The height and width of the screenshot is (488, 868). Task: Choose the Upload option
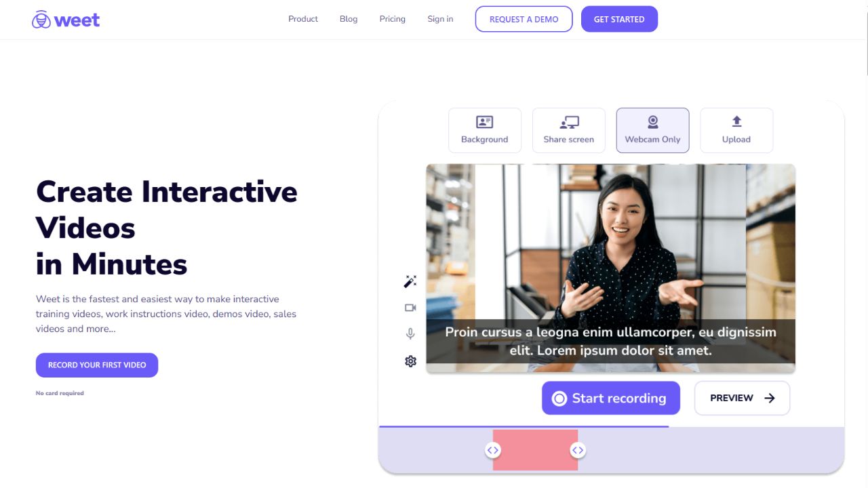[736, 130]
